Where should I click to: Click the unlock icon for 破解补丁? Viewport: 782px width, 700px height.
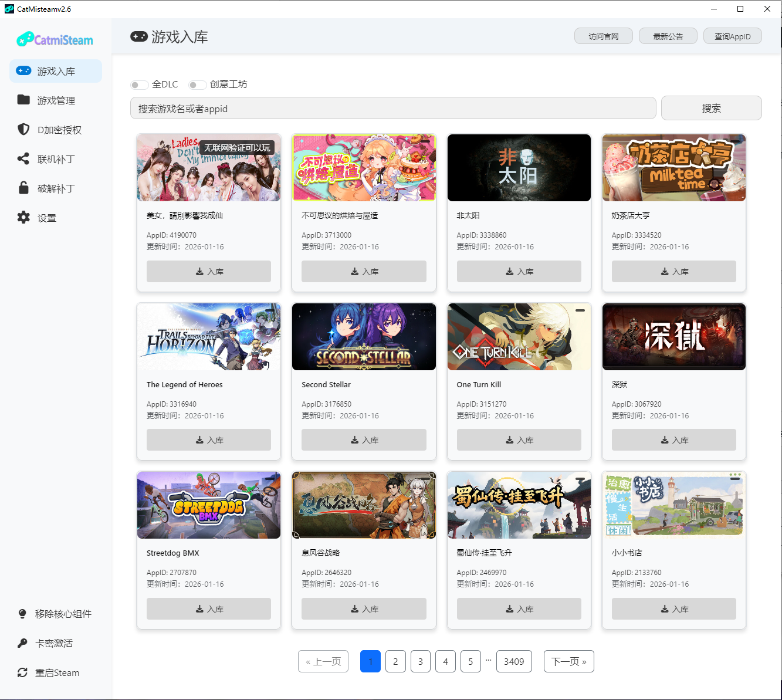coord(23,188)
